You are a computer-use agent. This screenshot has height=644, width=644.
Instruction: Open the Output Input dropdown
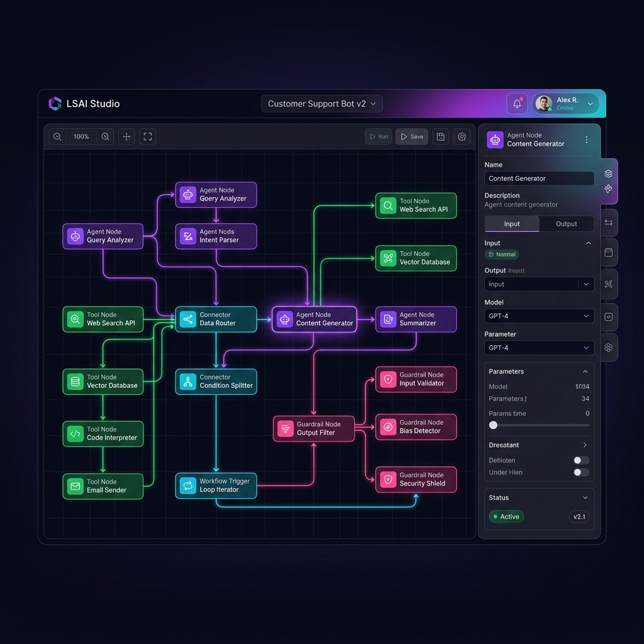[539, 284]
